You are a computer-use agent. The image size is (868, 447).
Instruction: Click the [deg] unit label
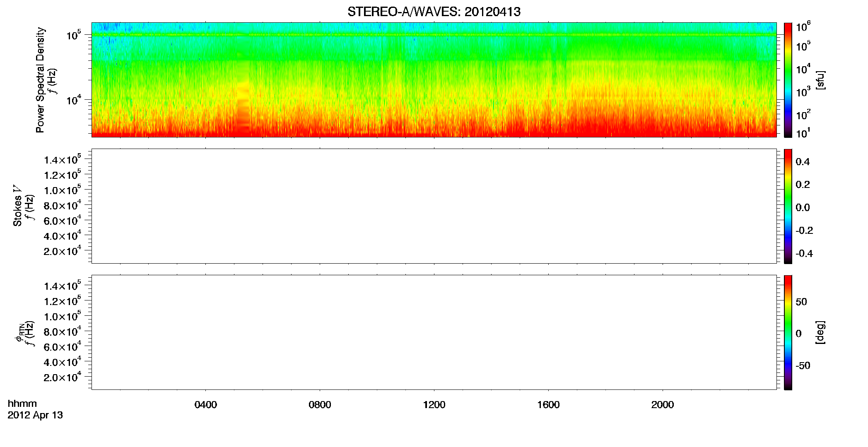point(820,332)
